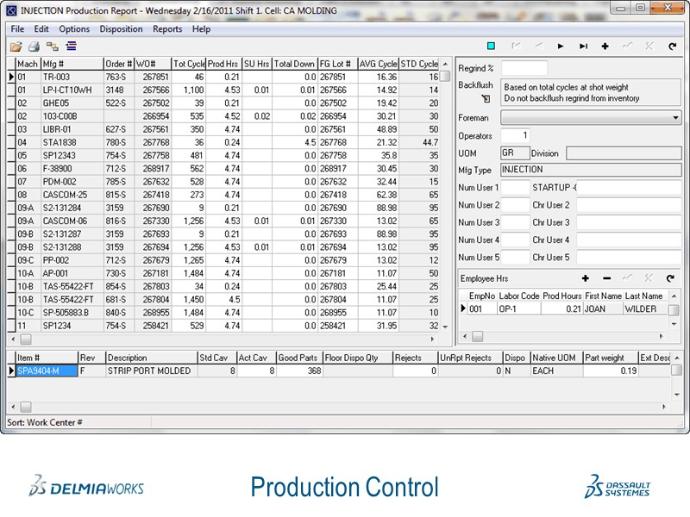
Task: Refresh the main production report data
Action: click(671, 46)
